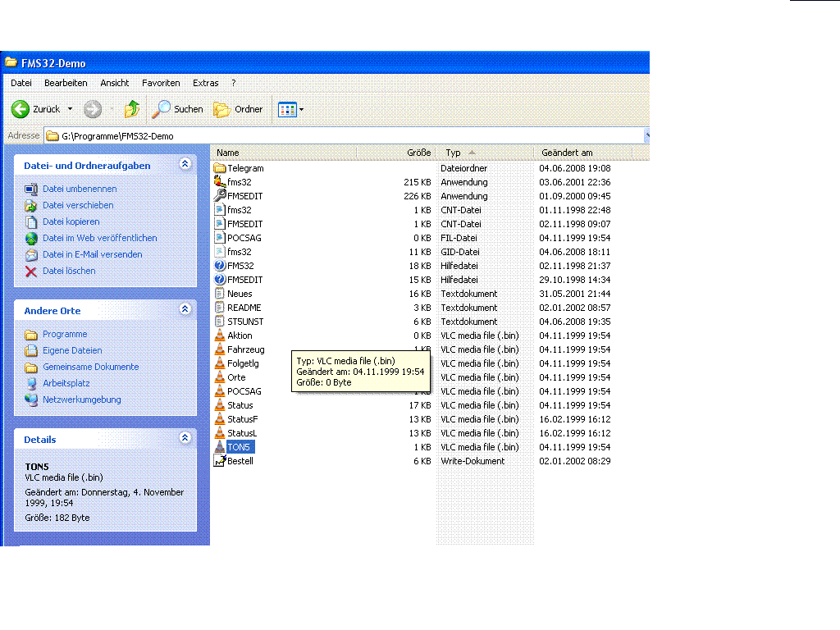Select the file named StatusL
The width and height of the screenshot is (840, 630).
[x=242, y=433]
